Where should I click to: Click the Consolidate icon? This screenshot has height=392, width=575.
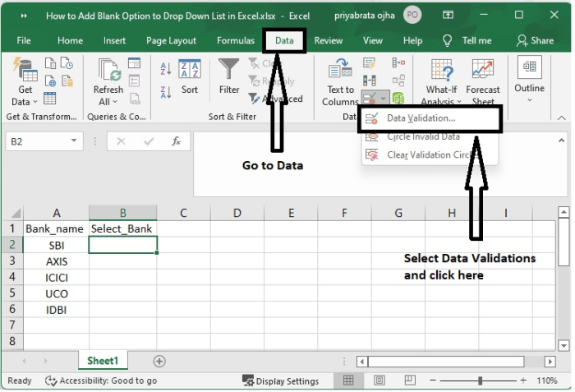click(x=398, y=62)
